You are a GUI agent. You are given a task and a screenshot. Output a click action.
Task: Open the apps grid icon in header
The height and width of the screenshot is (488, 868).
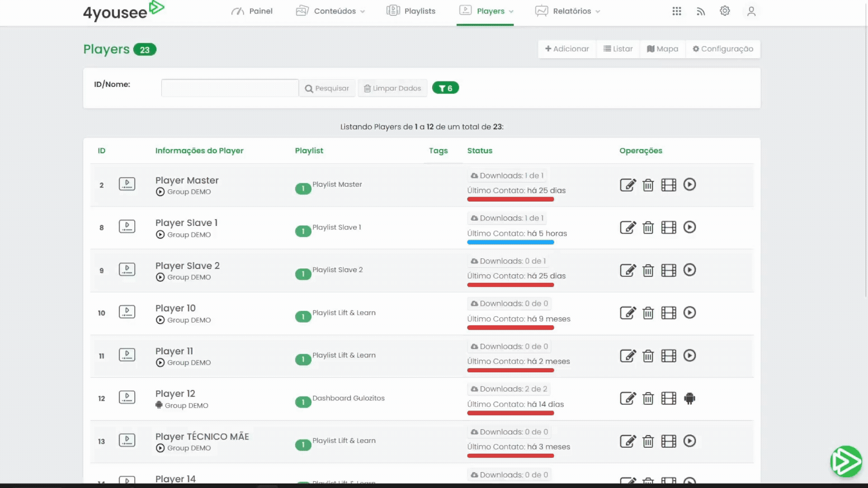point(676,11)
